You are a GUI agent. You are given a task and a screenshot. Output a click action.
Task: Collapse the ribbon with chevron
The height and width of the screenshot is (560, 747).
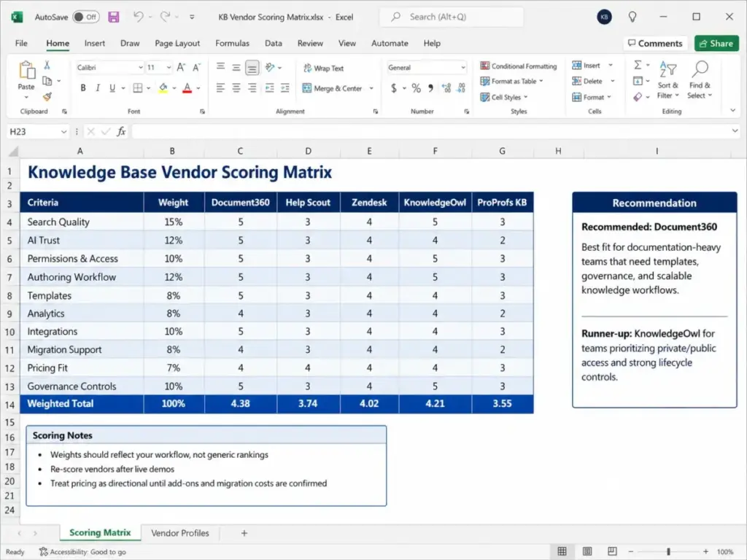732,111
